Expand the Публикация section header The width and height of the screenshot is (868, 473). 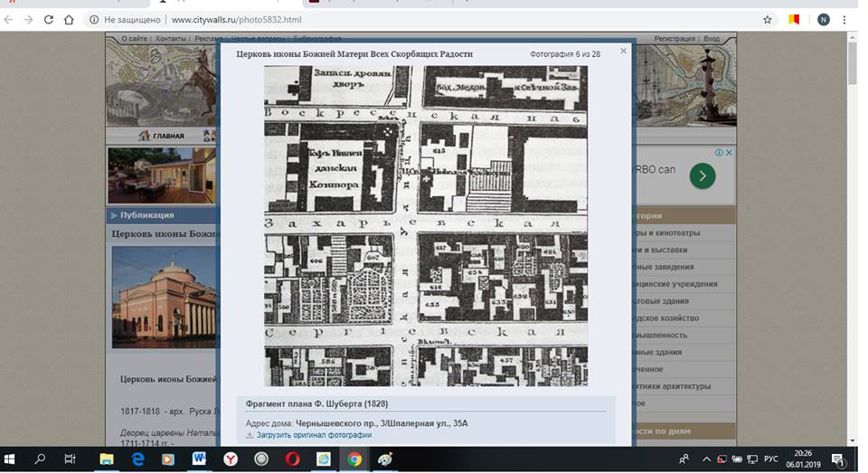(162, 215)
